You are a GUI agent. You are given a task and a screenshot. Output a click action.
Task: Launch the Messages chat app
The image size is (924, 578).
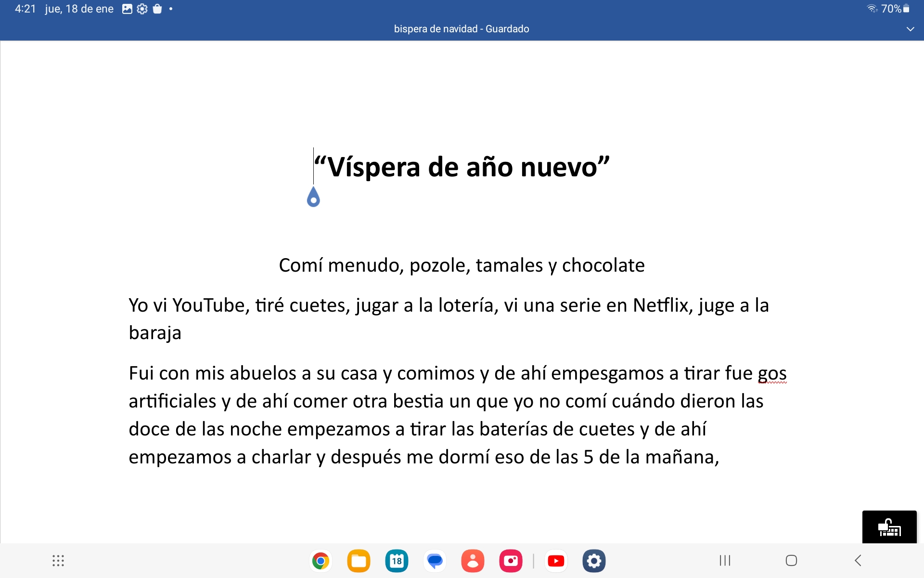[x=435, y=561]
